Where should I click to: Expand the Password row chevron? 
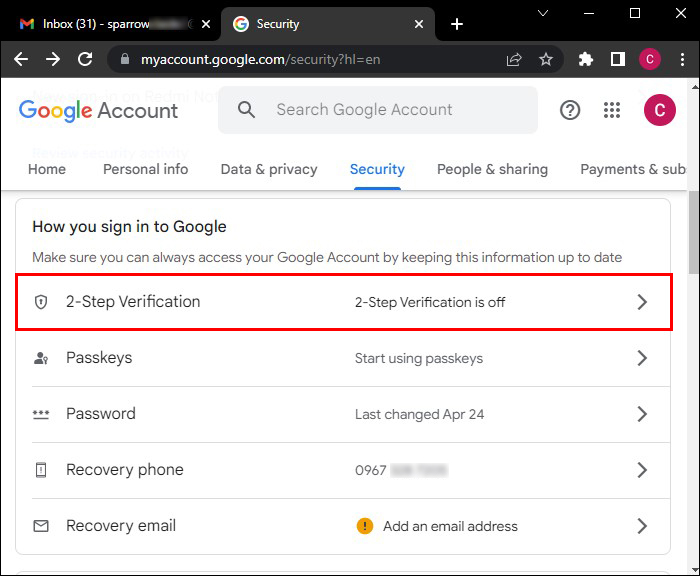coord(642,414)
